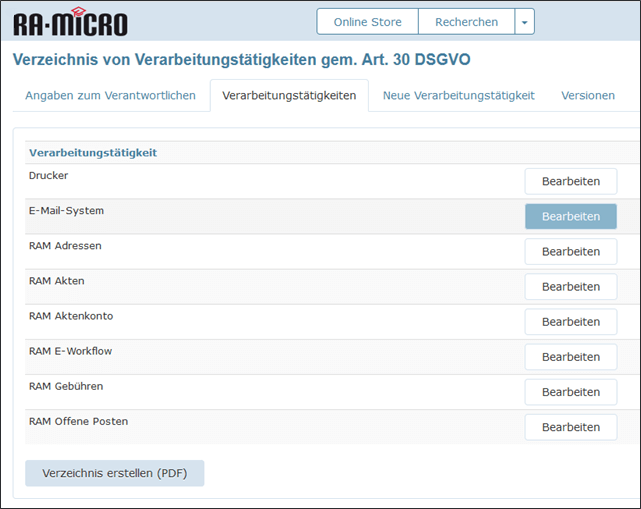The image size is (641, 509).
Task: Click the RAM E-Workflow row label
Action: click(x=70, y=351)
